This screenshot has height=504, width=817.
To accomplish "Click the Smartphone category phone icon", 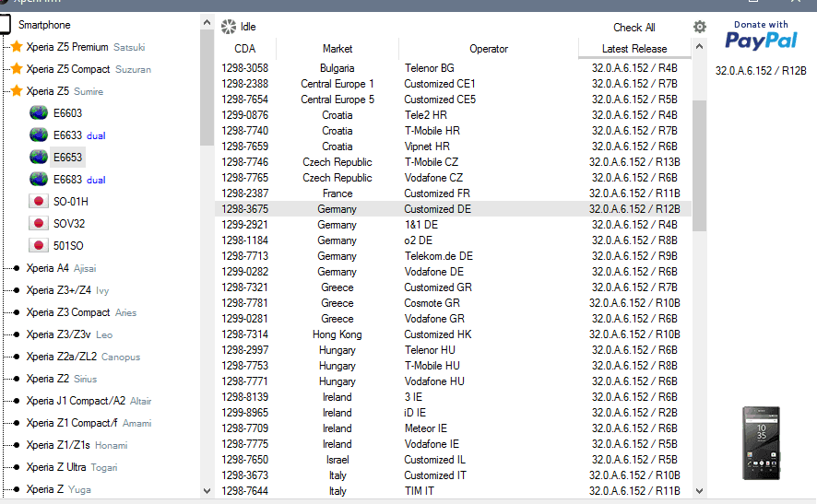I will pos(6,25).
